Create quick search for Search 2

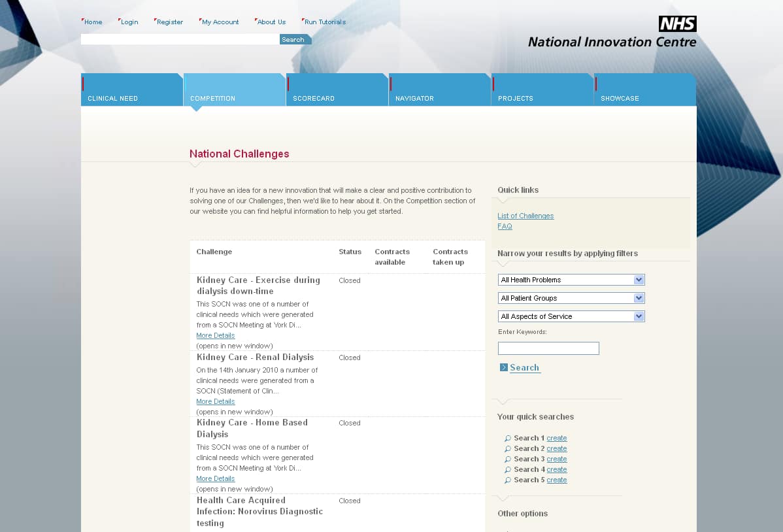[556, 449]
